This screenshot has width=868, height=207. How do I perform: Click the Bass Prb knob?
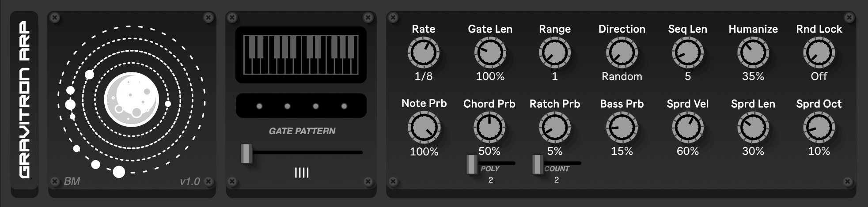point(622,128)
